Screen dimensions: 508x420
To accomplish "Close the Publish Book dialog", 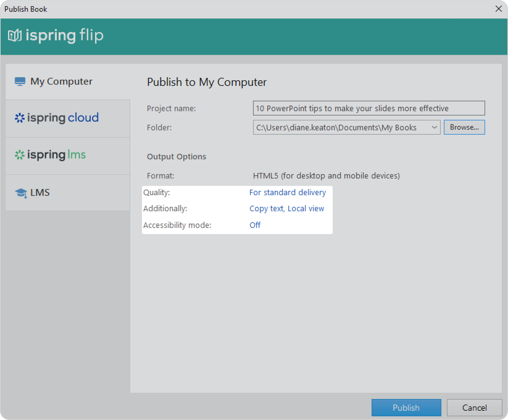I will [498, 9].
